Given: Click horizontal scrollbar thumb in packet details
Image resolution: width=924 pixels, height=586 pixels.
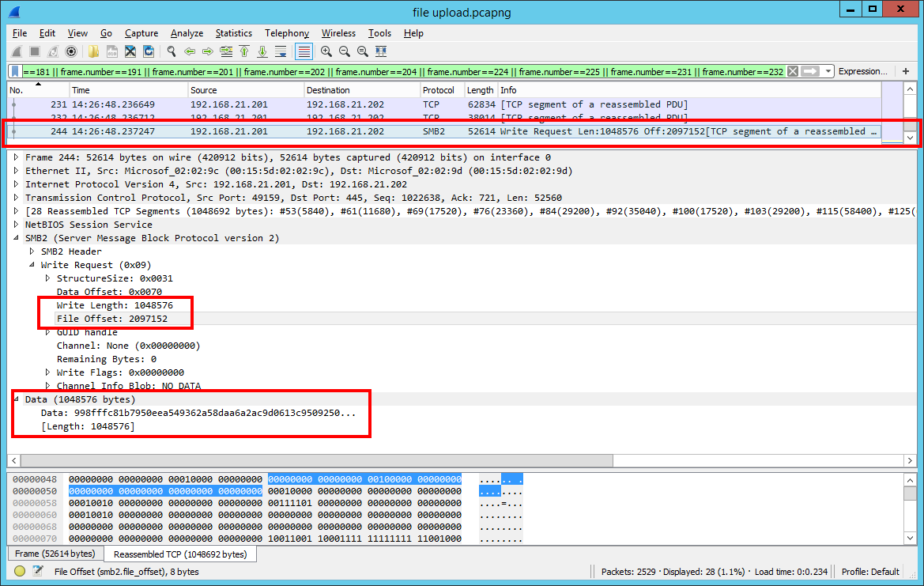Looking at the screenshot, I should pos(316,460).
